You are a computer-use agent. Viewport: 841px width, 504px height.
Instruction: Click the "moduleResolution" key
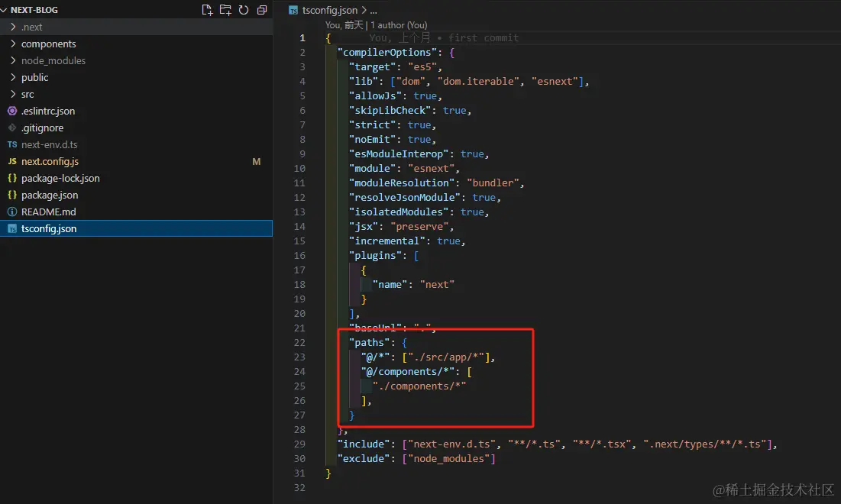pyautogui.click(x=402, y=183)
